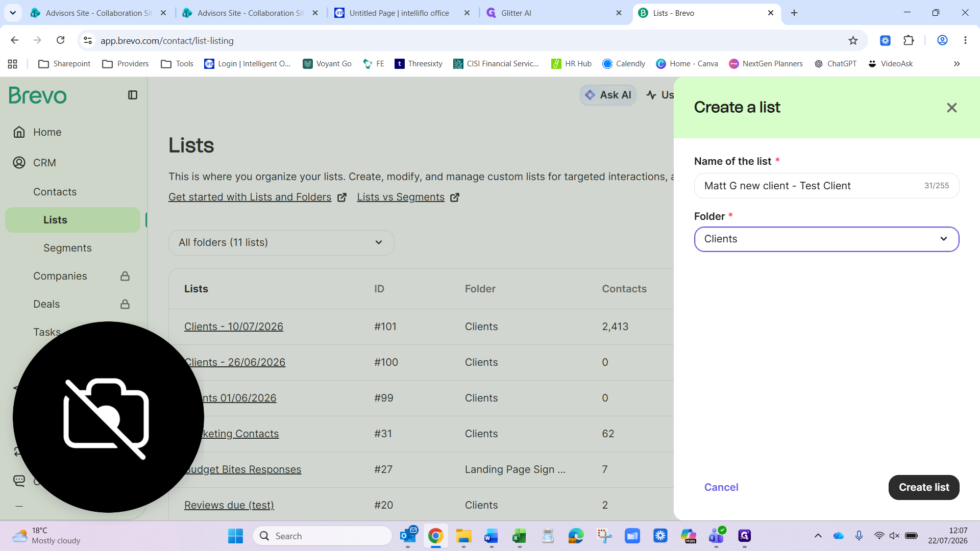The height and width of the screenshot is (551, 980).
Task: Open external link icon beside Get started
Action: [x=342, y=197]
